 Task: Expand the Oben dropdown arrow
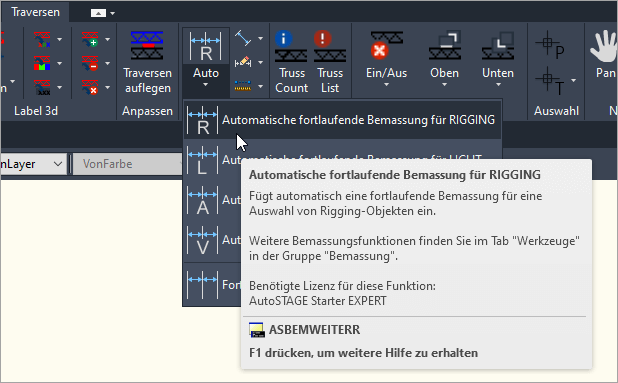point(445,85)
